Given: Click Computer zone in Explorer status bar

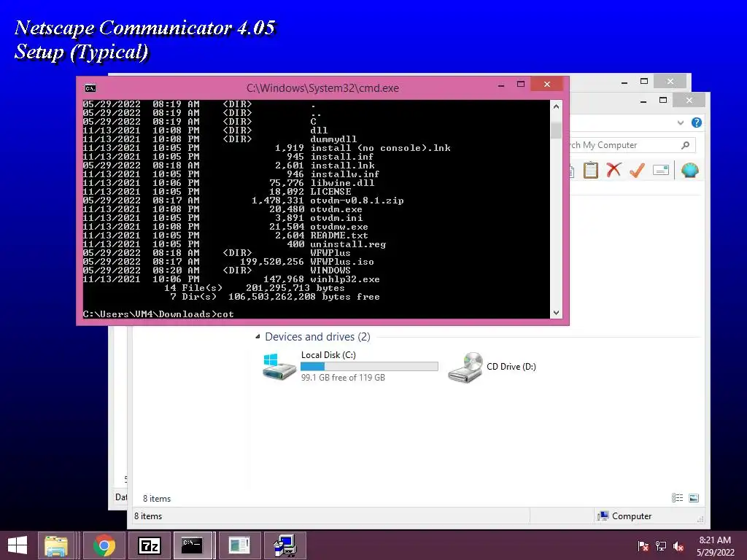Looking at the screenshot, I should (x=625, y=516).
